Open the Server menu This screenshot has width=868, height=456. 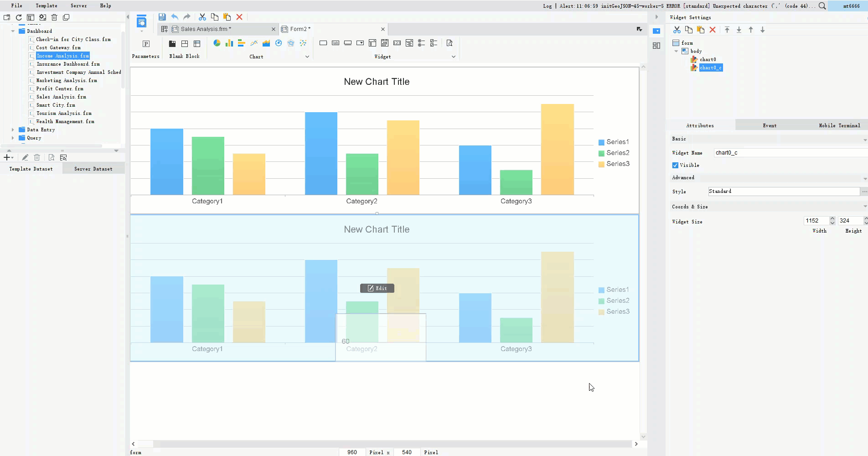(x=79, y=5)
